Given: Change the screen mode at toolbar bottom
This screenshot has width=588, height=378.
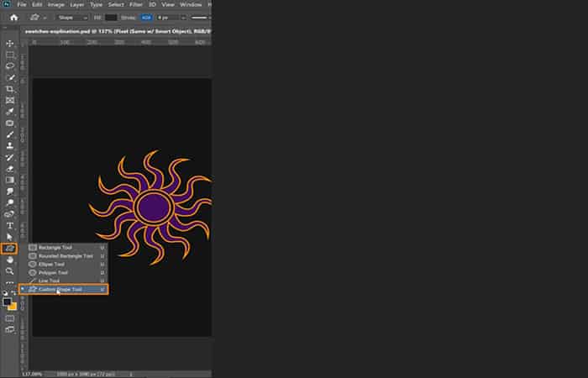Looking at the screenshot, I should [x=10, y=330].
